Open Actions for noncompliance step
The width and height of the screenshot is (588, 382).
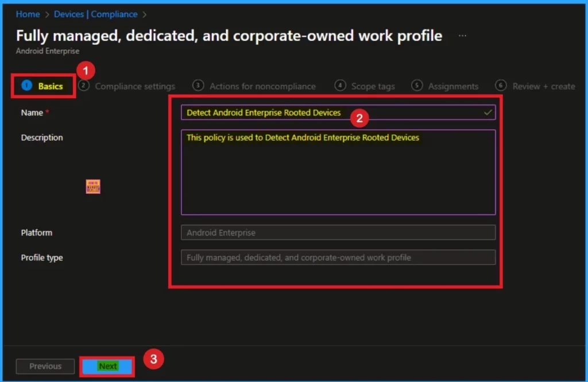point(254,86)
